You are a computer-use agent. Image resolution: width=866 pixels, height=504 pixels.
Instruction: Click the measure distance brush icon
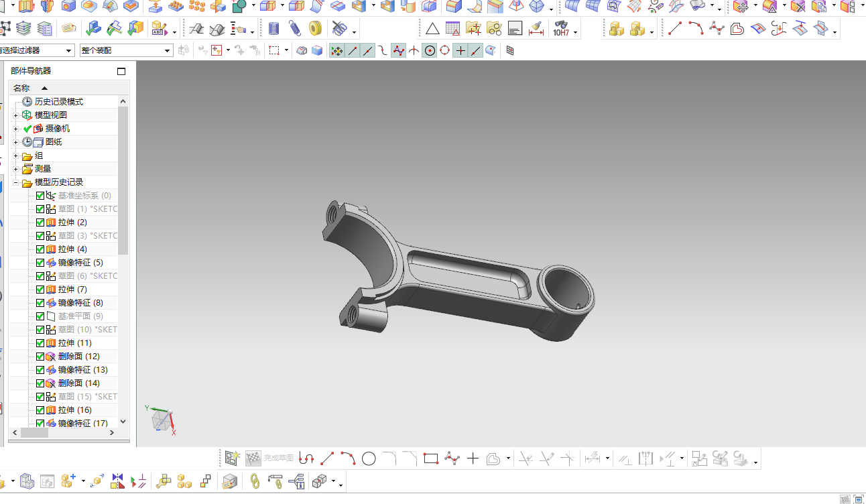pyautogui.click(x=536, y=28)
